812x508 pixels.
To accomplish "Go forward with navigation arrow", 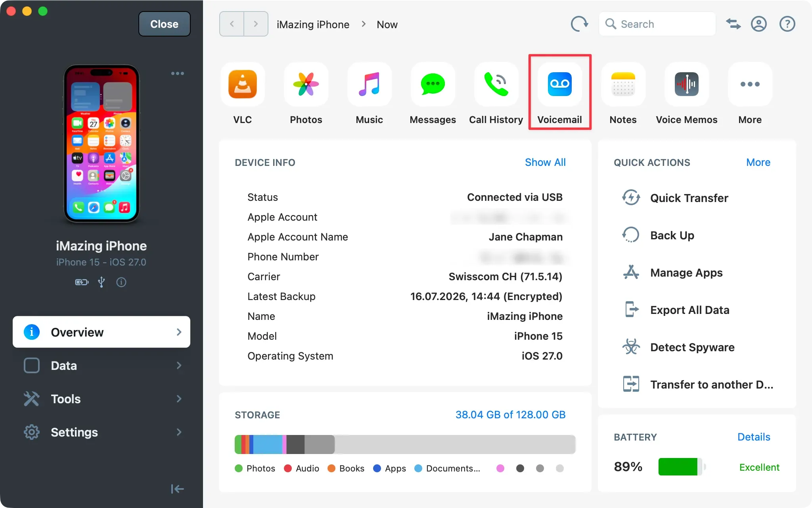I will coord(256,24).
